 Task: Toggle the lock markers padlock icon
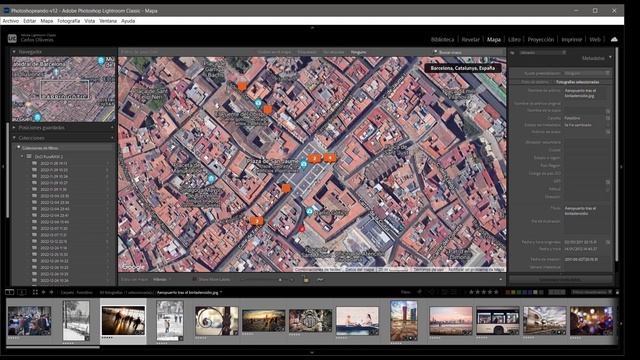coord(306,280)
